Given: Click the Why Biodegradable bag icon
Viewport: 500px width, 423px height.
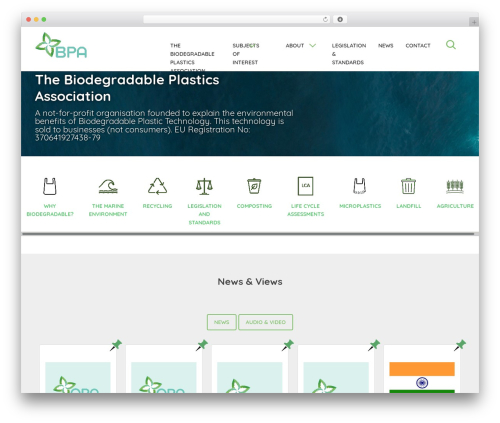Looking at the screenshot, I should pyautogui.click(x=50, y=186).
